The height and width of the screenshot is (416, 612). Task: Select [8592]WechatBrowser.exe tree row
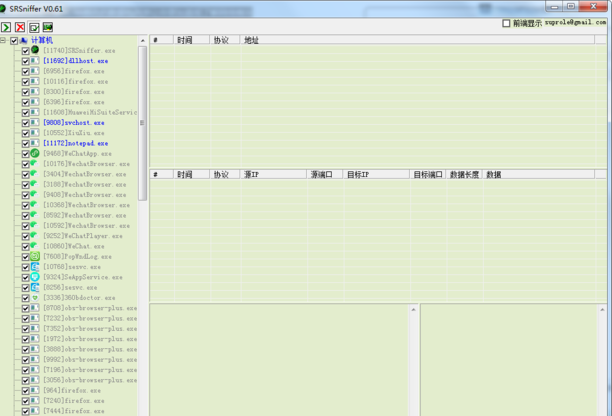85,215
